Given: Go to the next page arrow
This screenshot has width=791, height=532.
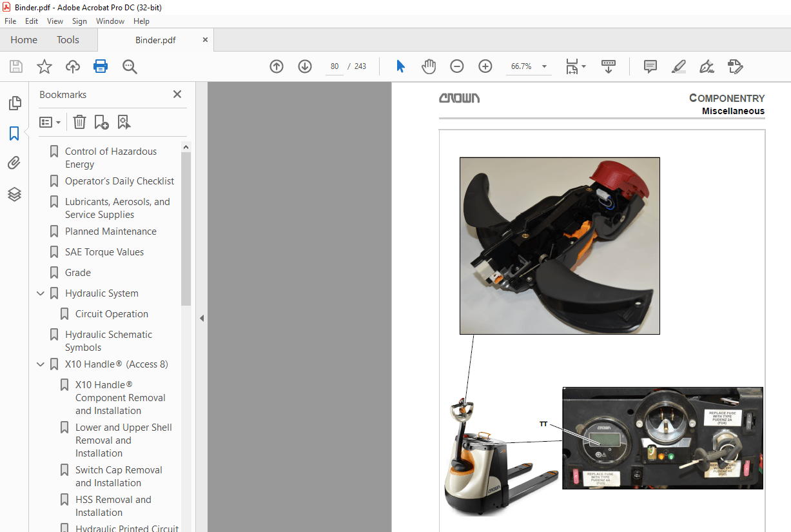Looking at the screenshot, I should point(305,66).
